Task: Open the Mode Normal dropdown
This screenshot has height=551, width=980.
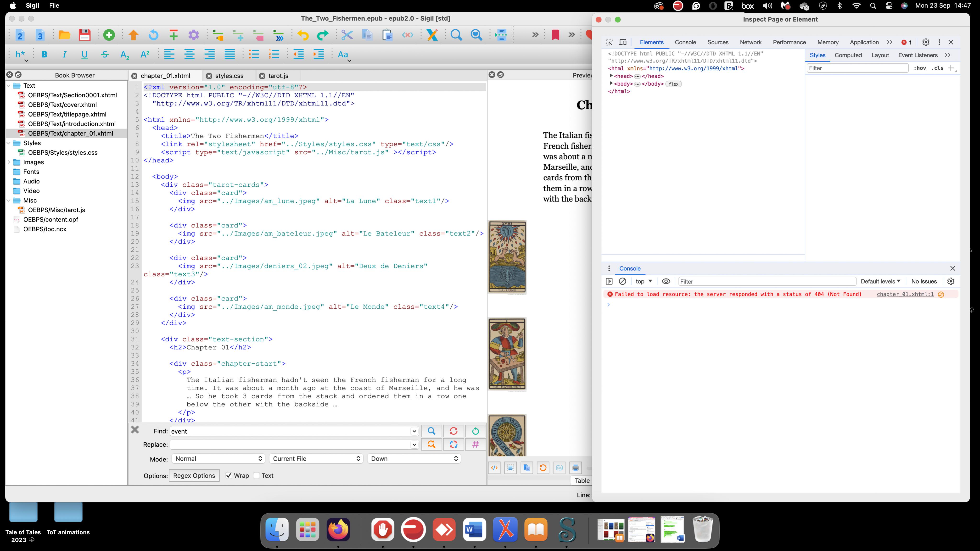Action: (218, 459)
